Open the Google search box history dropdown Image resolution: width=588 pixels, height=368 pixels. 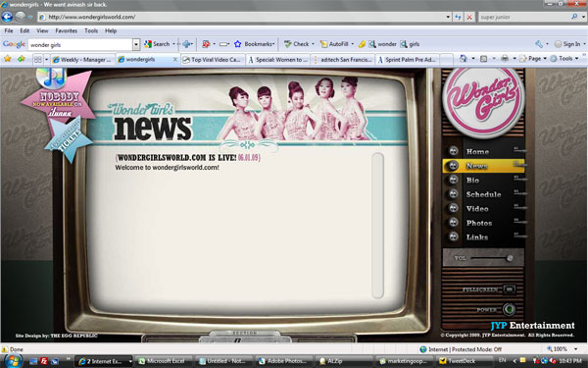(136, 44)
